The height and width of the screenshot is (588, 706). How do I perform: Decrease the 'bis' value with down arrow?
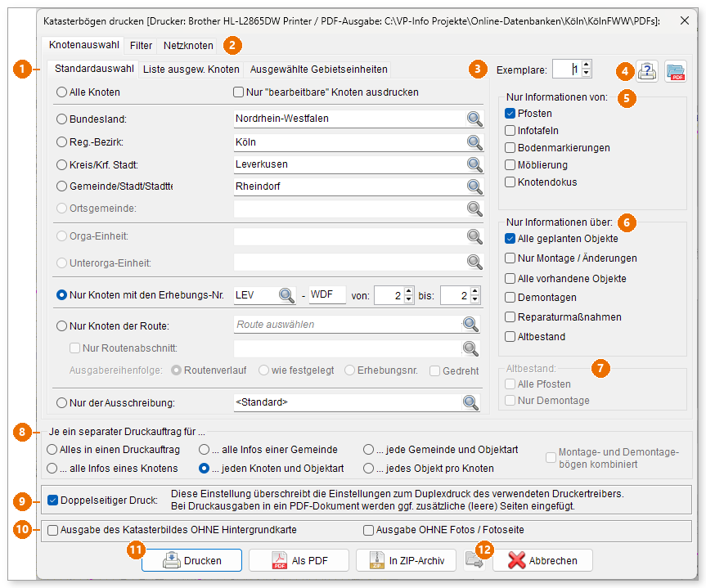point(475,300)
